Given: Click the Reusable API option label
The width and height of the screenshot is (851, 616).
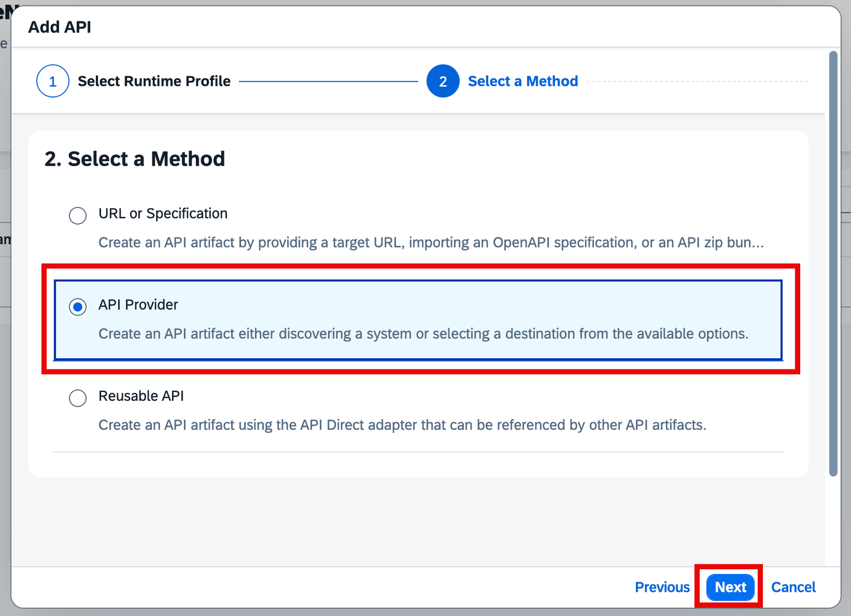Looking at the screenshot, I should pos(141,395).
